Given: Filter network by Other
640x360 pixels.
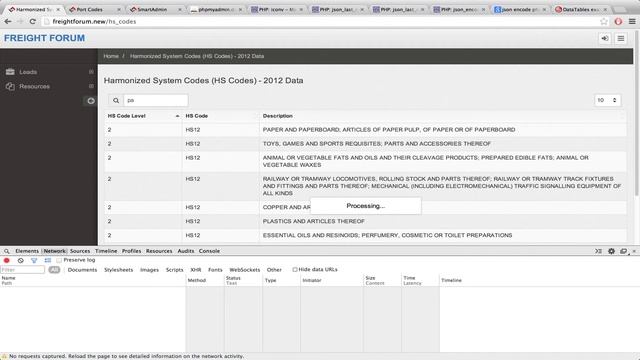Looking at the screenshot, I should click(x=274, y=270).
